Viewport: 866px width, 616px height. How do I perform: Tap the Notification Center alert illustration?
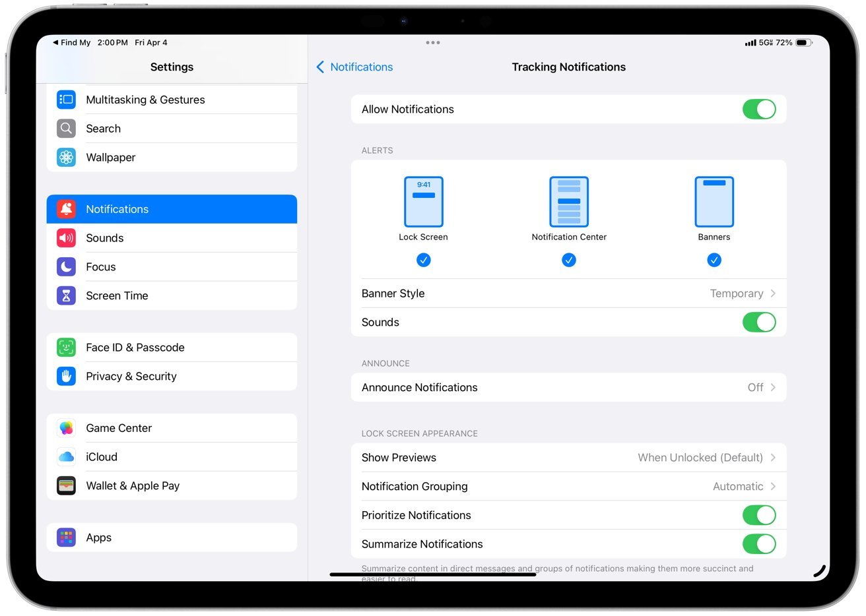coord(569,202)
